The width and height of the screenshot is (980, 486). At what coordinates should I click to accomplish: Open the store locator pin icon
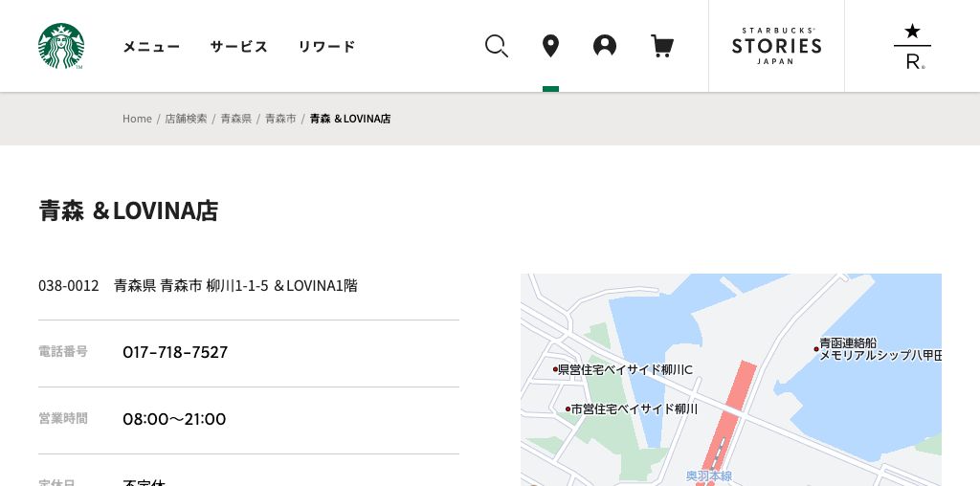pos(550,46)
